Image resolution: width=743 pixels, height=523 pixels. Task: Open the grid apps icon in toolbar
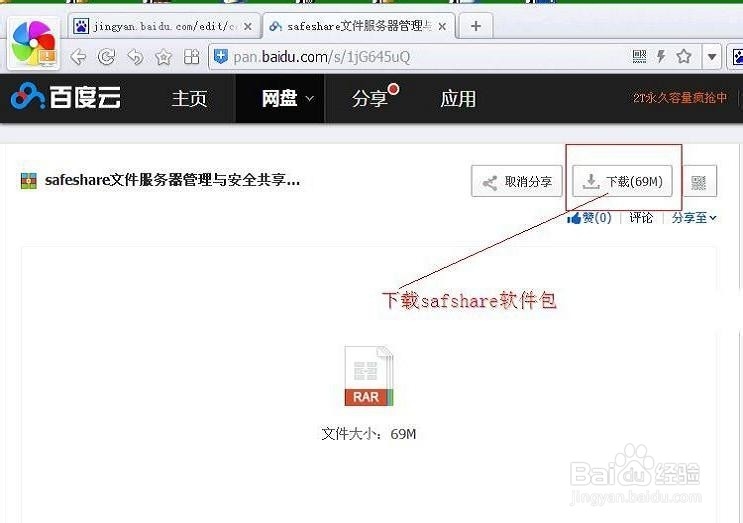click(x=191, y=57)
